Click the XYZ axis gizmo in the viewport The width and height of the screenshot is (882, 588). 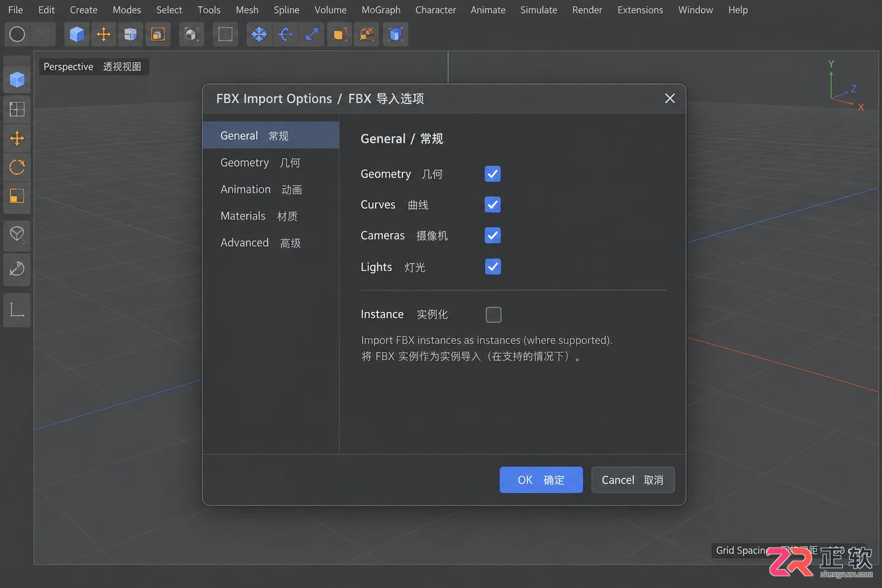coord(846,86)
